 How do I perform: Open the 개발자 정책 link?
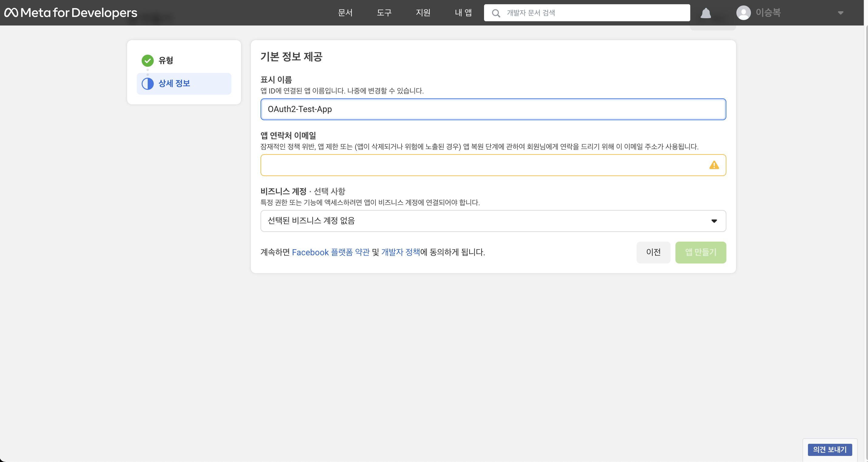click(x=400, y=252)
